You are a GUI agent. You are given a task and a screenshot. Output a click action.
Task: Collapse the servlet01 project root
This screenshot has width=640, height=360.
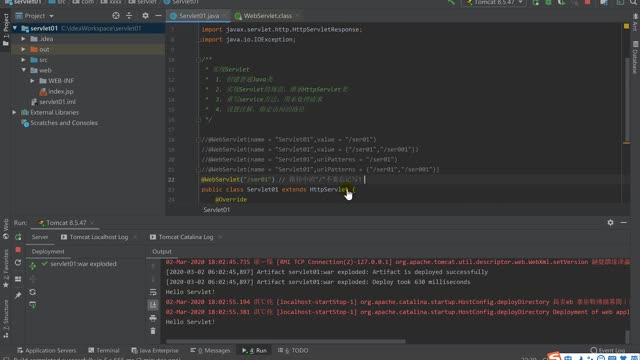[x=15, y=28]
